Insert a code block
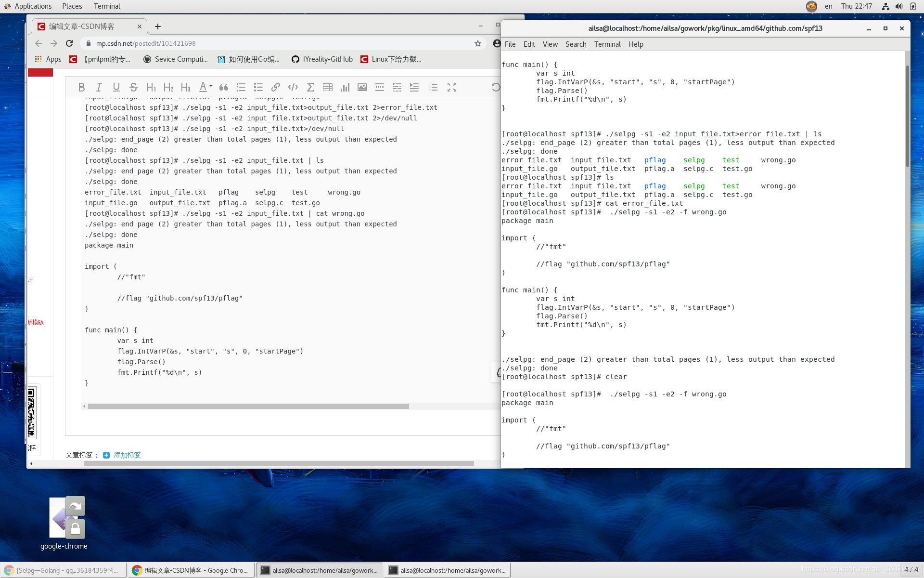924x578 pixels. pos(293,87)
